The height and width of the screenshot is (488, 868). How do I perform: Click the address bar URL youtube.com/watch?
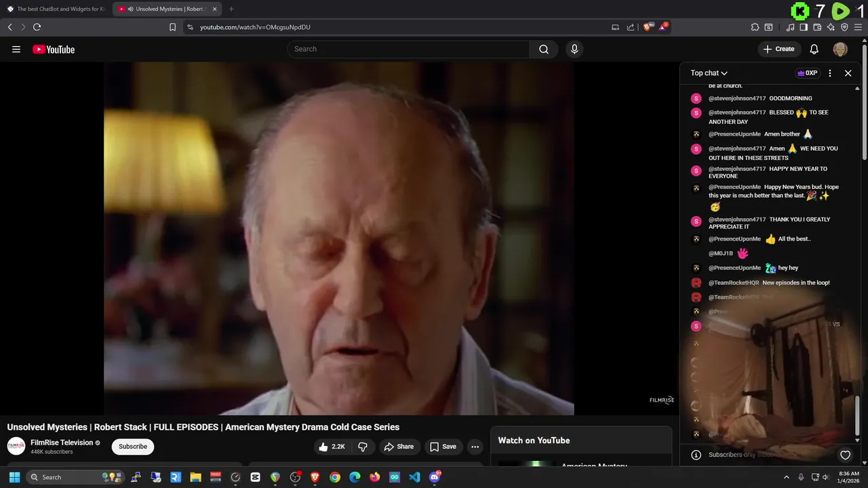[x=255, y=27]
